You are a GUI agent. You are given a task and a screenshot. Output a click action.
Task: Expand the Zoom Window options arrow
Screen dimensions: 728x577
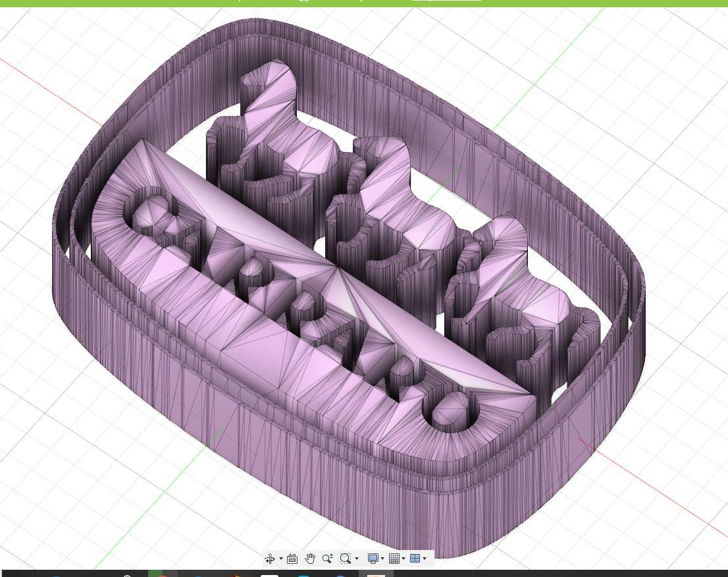coord(357,559)
